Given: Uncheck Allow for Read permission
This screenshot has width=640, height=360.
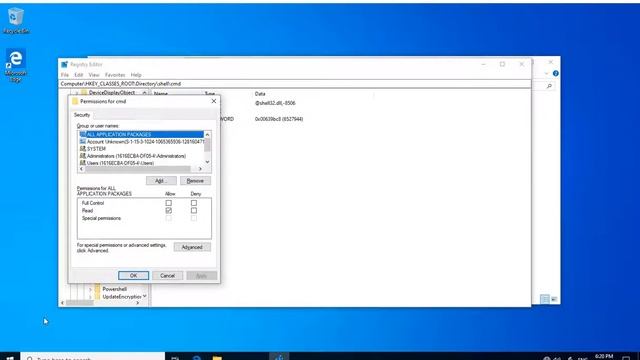Looking at the screenshot, I should tap(169, 211).
